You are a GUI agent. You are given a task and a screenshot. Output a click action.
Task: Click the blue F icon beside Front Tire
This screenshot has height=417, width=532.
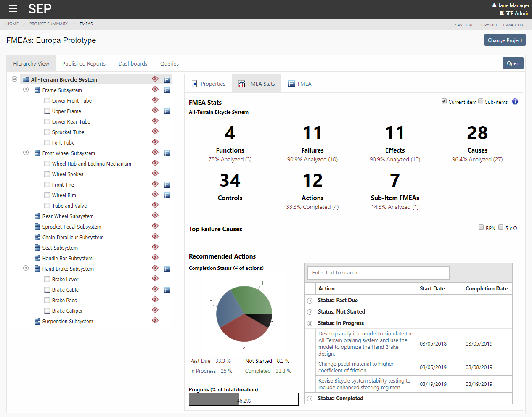coord(167,185)
